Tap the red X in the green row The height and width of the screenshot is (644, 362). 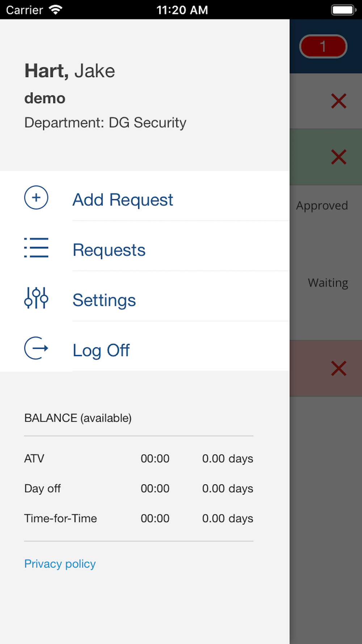coord(338,157)
